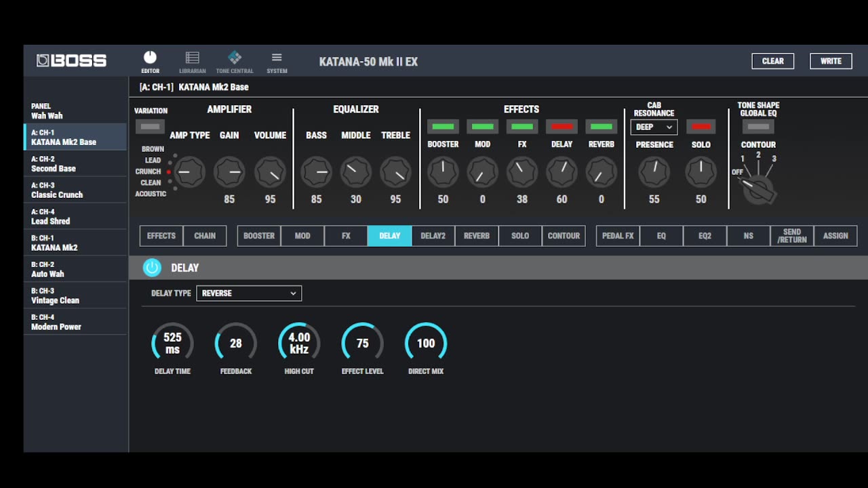The height and width of the screenshot is (488, 868).
Task: Click the Mod knob
Action: [482, 172]
